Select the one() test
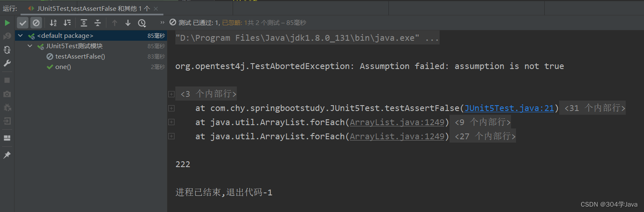Image resolution: width=644 pixels, height=212 pixels. click(63, 67)
